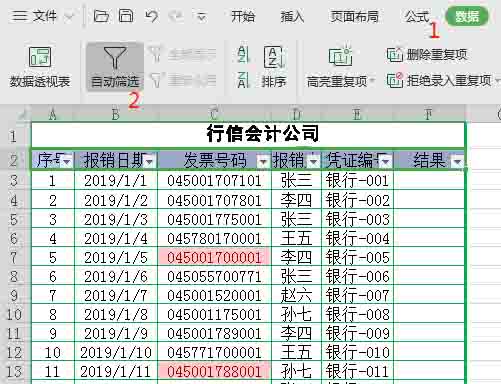This screenshot has width=501, height=384.
Task: Select date cell 2019/1/10
Action: [116, 352]
